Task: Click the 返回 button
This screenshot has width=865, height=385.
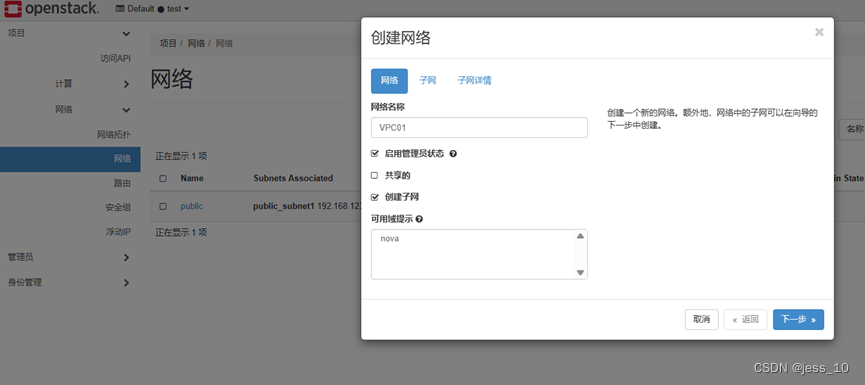Action: (x=745, y=319)
